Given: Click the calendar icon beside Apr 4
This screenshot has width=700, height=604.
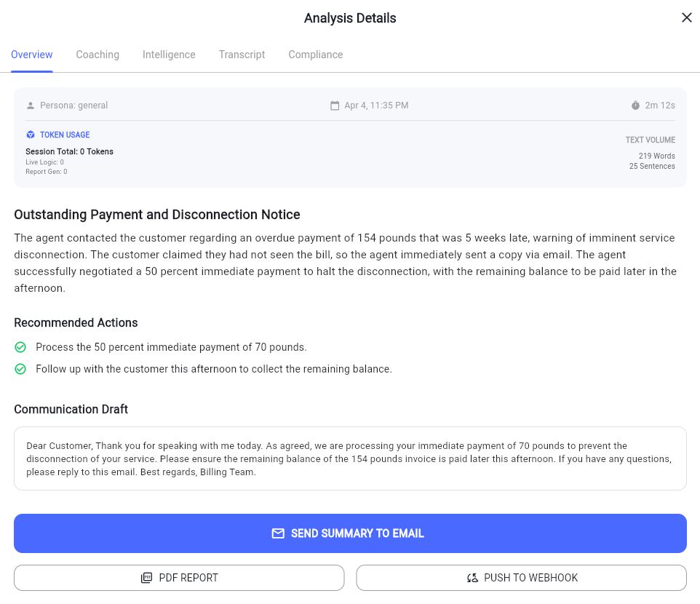Looking at the screenshot, I should pyautogui.click(x=335, y=106).
